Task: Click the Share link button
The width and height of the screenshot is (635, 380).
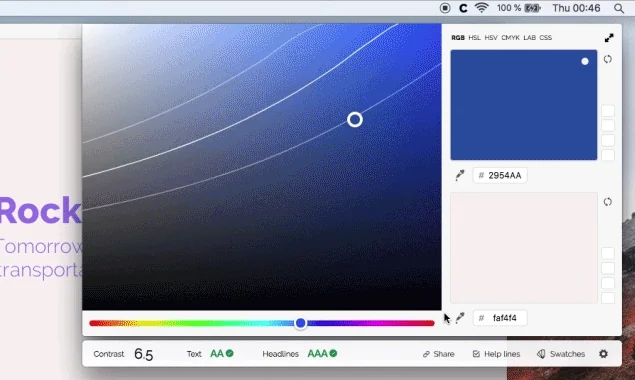Action: click(439, 354)
